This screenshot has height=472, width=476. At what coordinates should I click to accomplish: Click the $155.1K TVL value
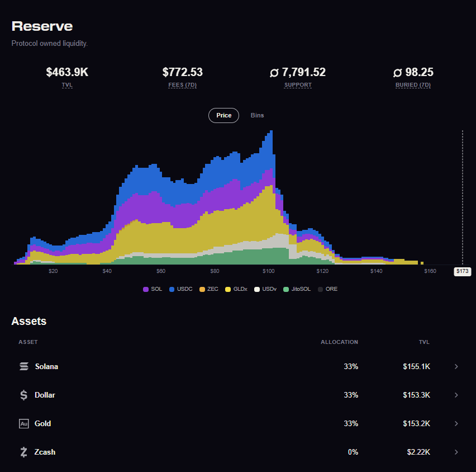pos(417,366)
